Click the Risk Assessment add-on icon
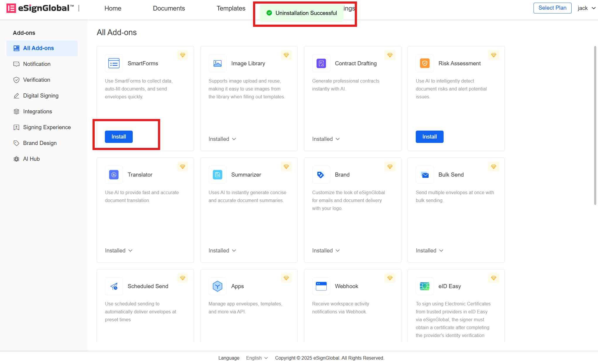Image resolution: width=598 pixels, height=364 pixels. pos(425,63)
